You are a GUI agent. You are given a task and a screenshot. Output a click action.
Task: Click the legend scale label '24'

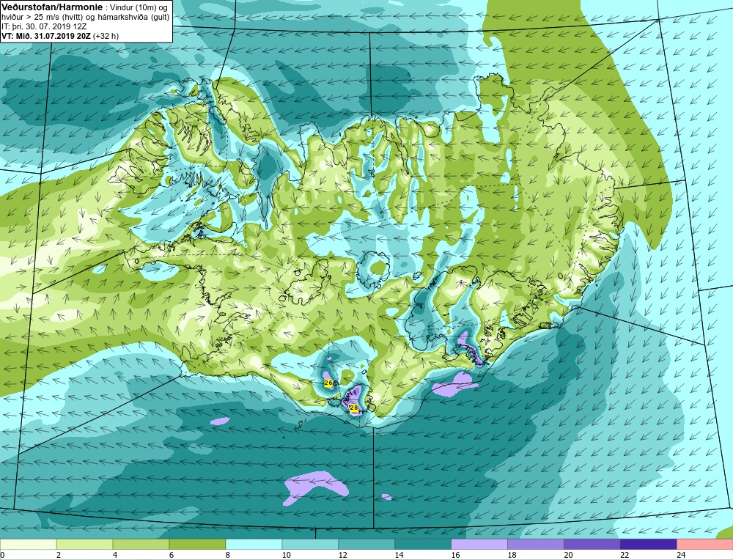pos(681,556)
